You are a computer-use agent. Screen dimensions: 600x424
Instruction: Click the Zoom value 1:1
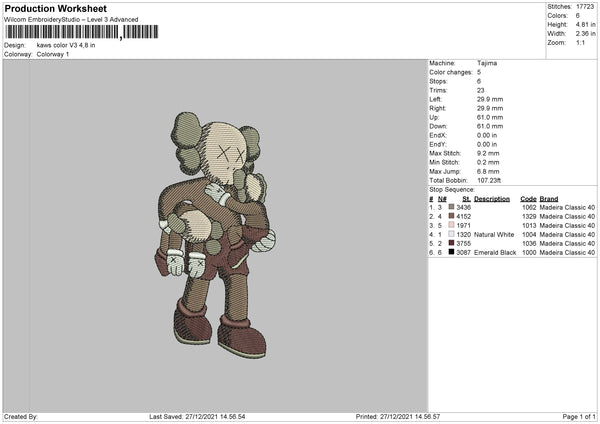(580, 42)
